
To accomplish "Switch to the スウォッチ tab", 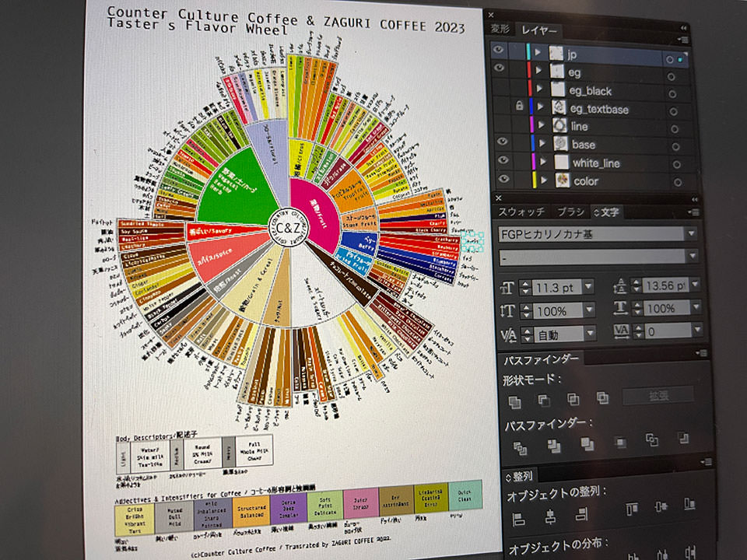I will [521, 212].
